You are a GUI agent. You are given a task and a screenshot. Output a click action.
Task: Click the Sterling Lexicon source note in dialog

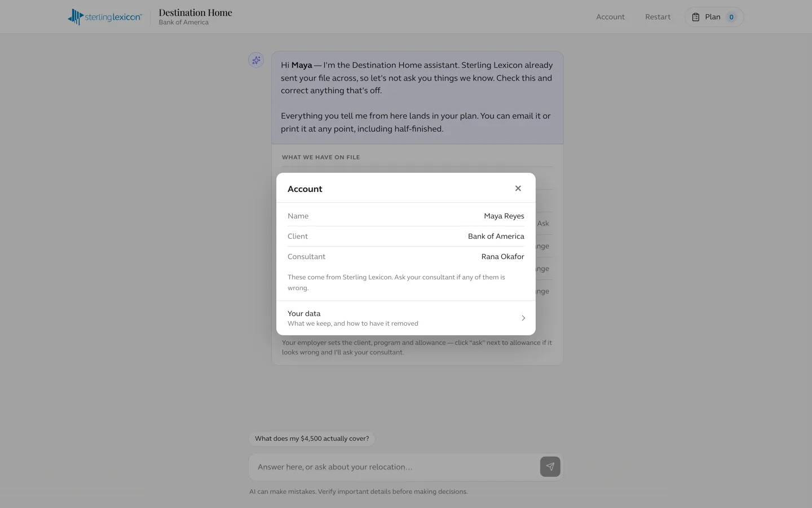tap(396, 282)
